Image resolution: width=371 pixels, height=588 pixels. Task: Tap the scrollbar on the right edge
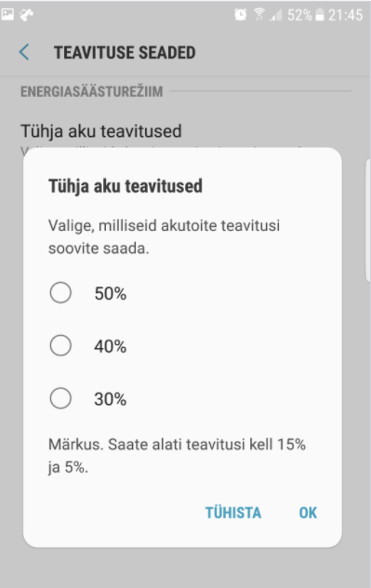tap(368, 220)
